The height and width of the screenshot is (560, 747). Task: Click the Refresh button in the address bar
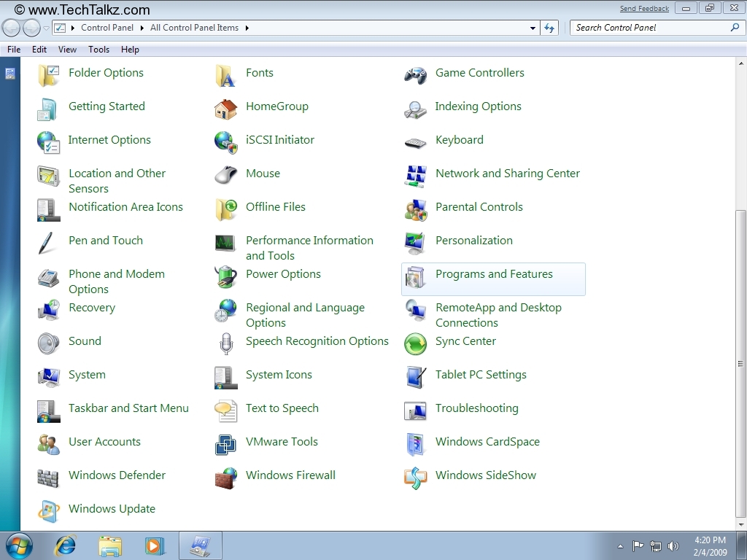tap(549, 27)
